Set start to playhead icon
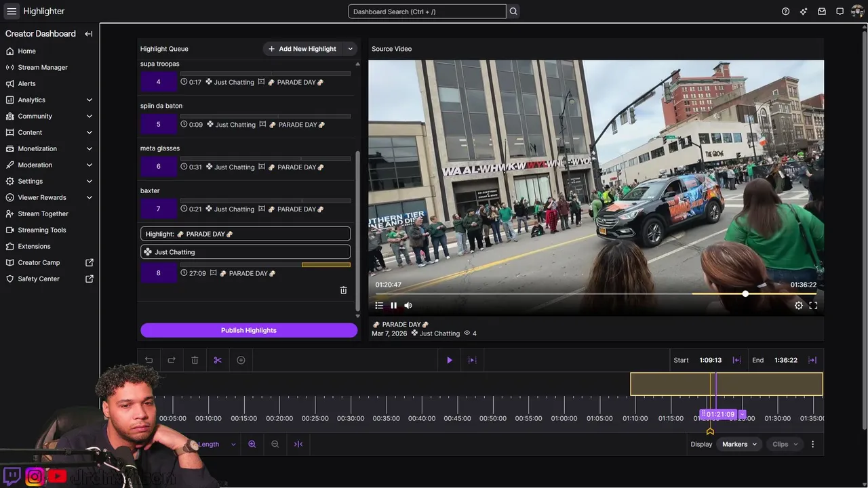This screenshot has width=868, height=488. [736, 361]
